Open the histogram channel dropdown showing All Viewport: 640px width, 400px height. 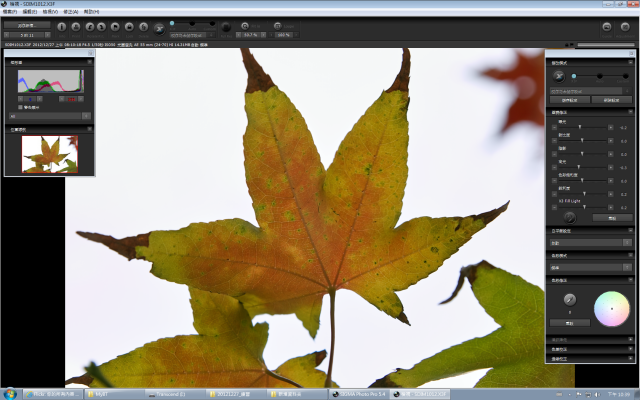(x=49, y=116)
